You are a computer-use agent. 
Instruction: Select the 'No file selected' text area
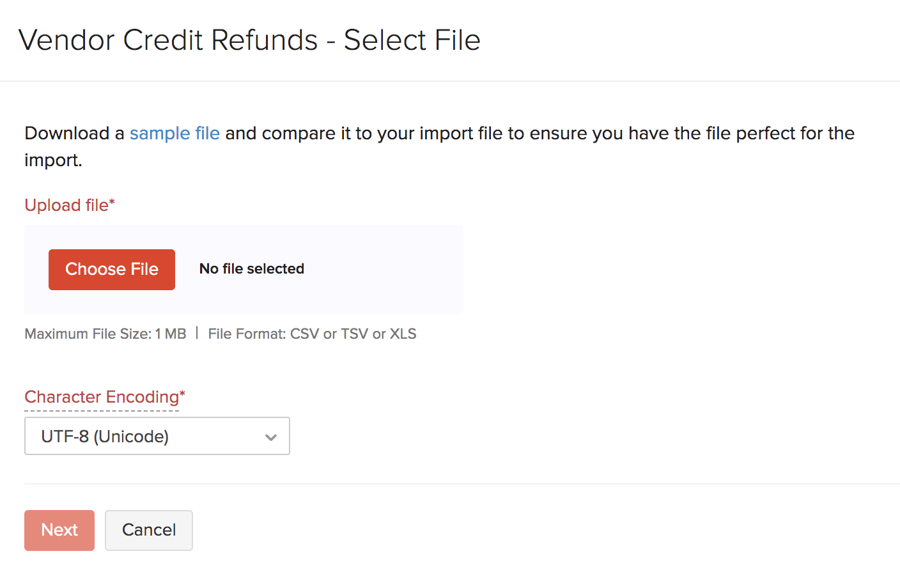coord(251,269)
